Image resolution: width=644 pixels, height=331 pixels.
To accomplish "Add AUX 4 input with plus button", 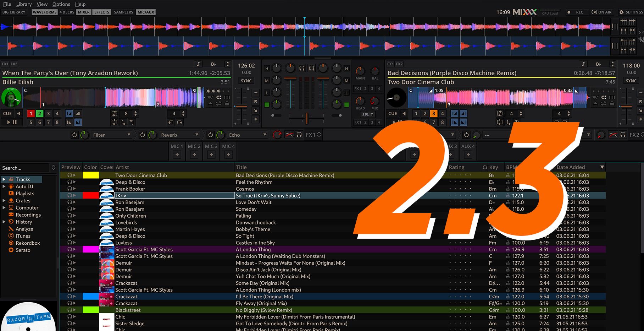I will click(x=468, y=154).
